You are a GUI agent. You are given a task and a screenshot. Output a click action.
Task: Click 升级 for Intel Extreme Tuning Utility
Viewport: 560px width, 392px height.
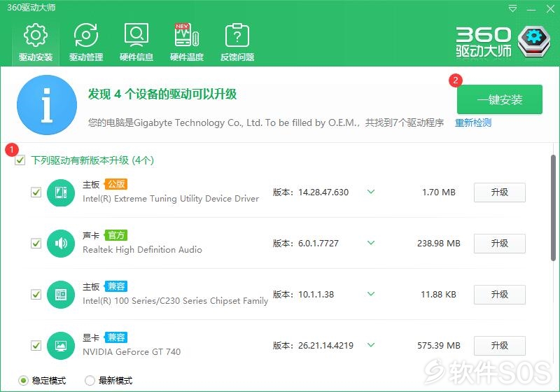point(500,192)
